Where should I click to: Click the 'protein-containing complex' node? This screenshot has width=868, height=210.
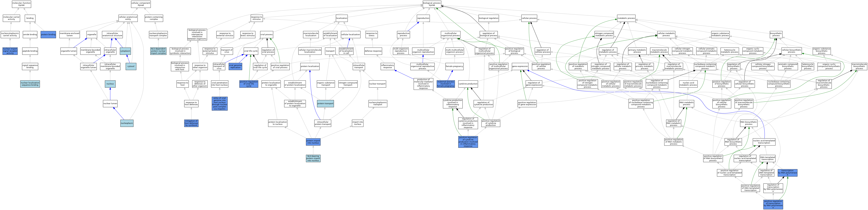(154, 18)
